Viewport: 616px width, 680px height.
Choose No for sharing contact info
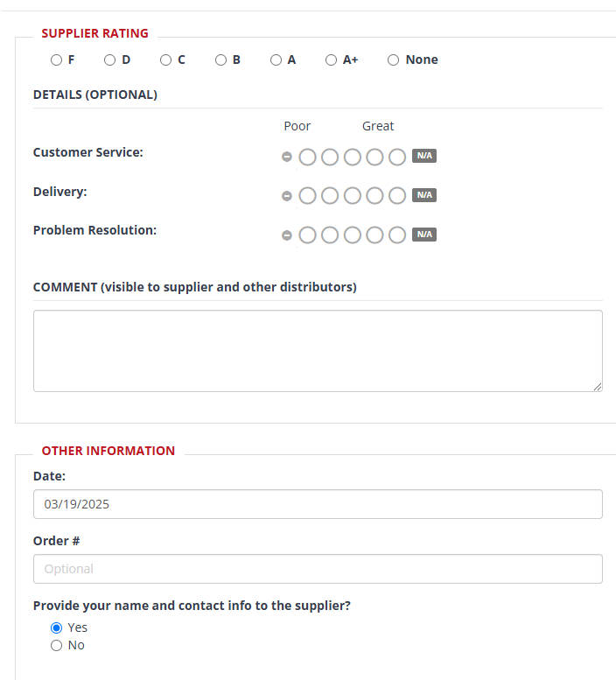[x=56, y=645]
